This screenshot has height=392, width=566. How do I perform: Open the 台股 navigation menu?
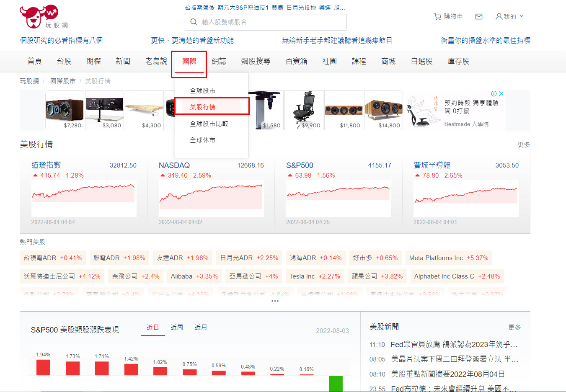[64, 61]
